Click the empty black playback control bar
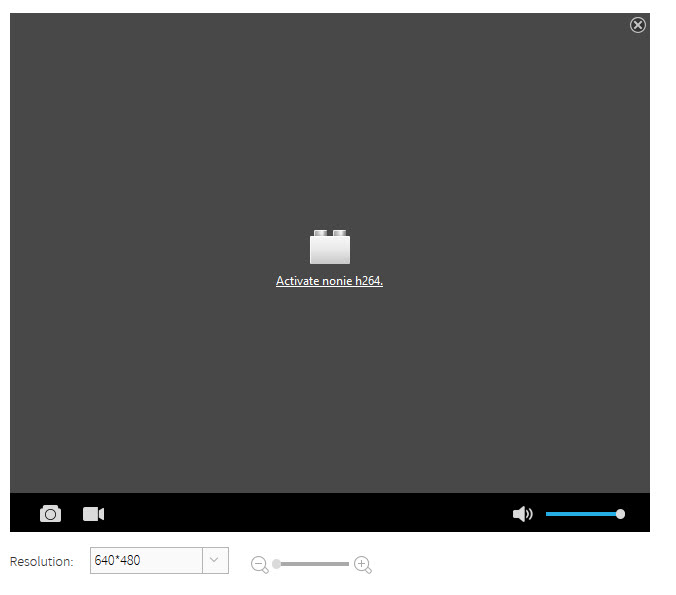 (300, 513)
